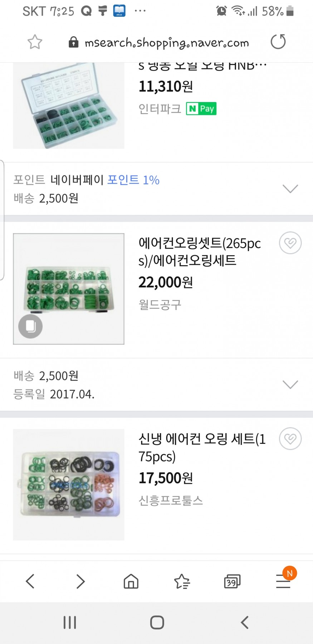The height and width of the screenshot is (644, 313).
Task: Tap the copy icon on 265pcs thumbnail
Action: [x=30, y=326]
